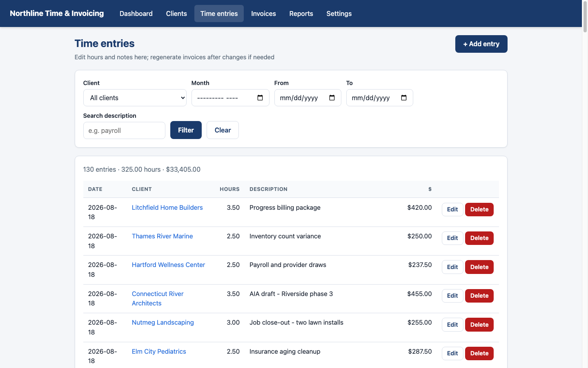Click the Northline Time & Invoicing logo

[x=57, y=13]
